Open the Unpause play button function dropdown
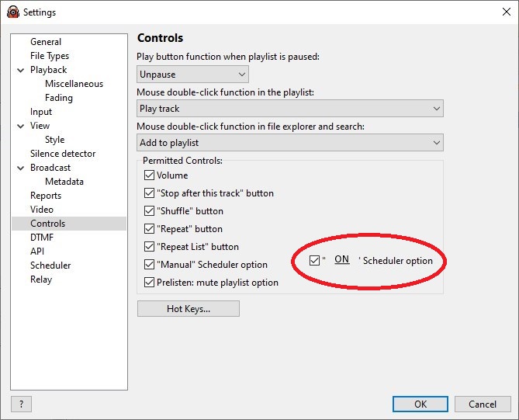Viewport: 519px width, 420px height. [x=192, y=75]
